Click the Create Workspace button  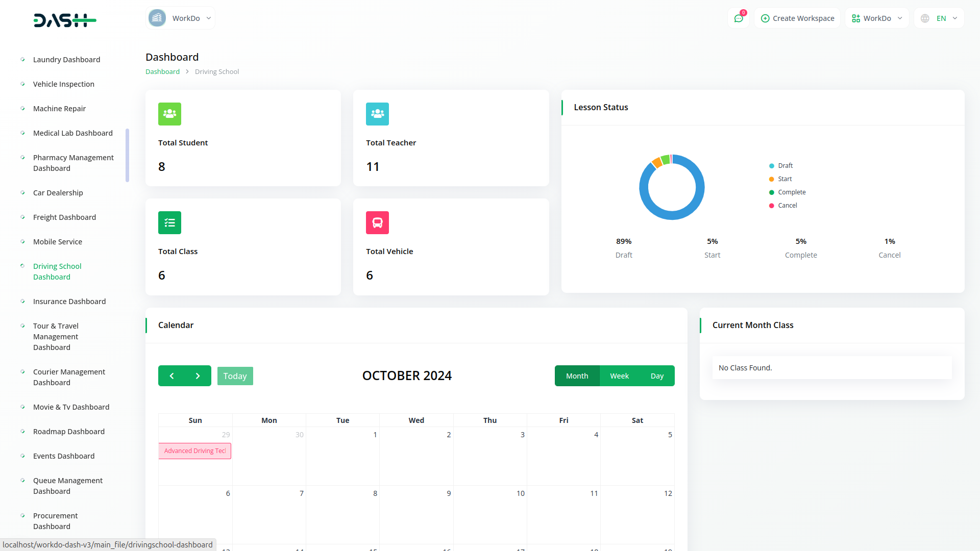pyautogui.click(x=797, y=18)
